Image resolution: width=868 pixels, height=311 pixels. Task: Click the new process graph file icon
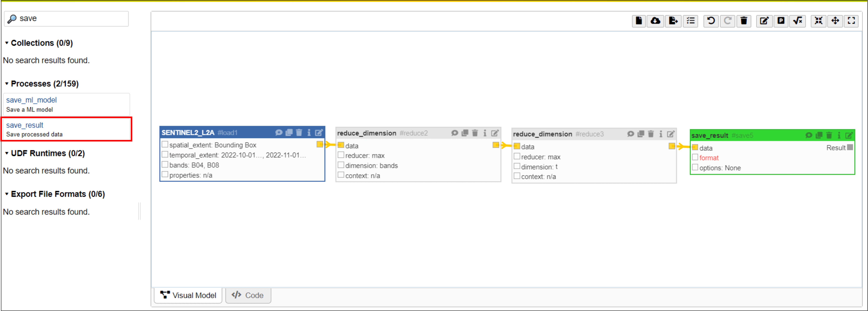tap(639, 21)
